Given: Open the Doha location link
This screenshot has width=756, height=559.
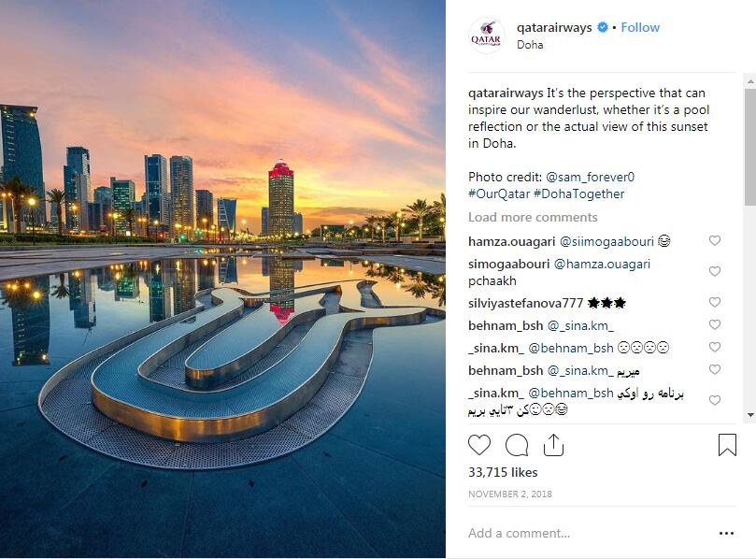Looking at the screenshot, I should coord(530,45).
